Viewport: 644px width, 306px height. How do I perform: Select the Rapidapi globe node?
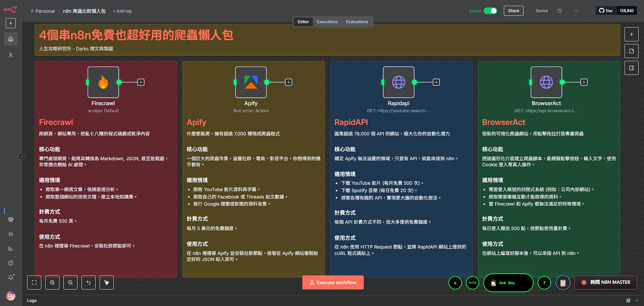tap(399, 82)
